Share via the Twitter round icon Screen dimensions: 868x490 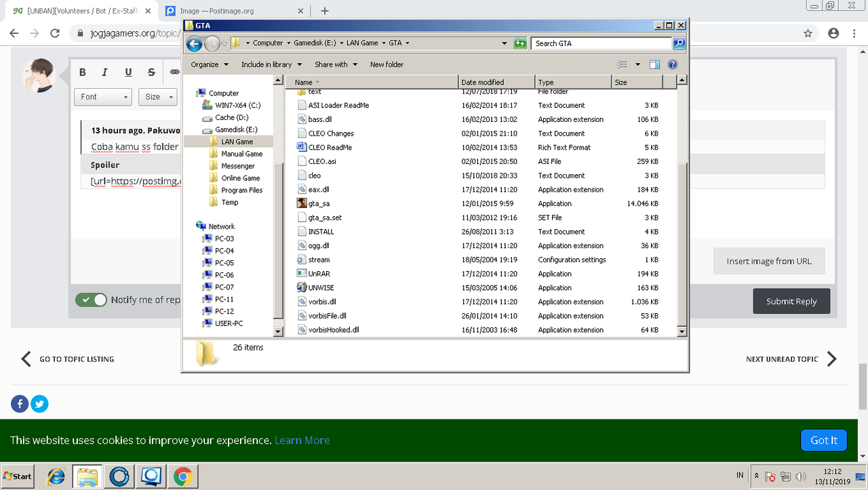(39, 404)
